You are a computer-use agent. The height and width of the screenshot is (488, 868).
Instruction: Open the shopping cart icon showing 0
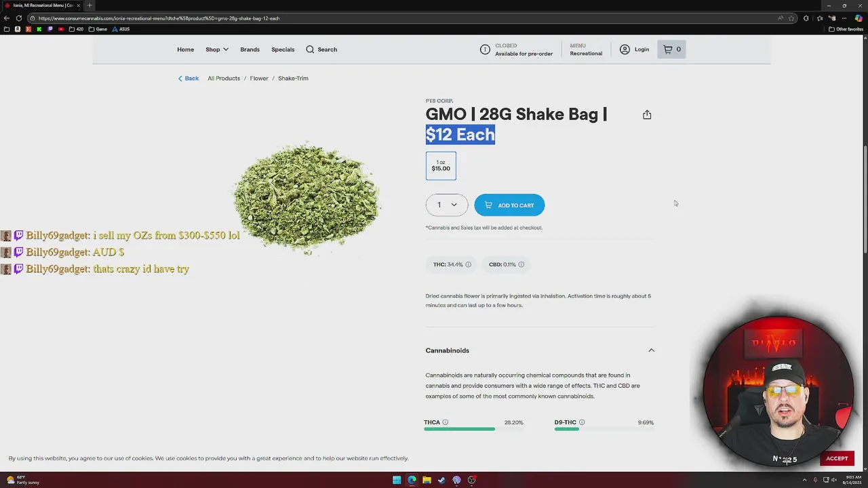(671, 49)
